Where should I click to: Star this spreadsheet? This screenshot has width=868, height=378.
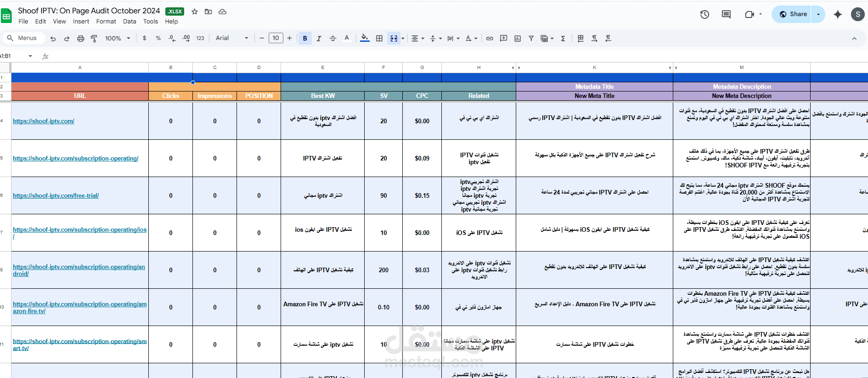(x=195, y=11)
